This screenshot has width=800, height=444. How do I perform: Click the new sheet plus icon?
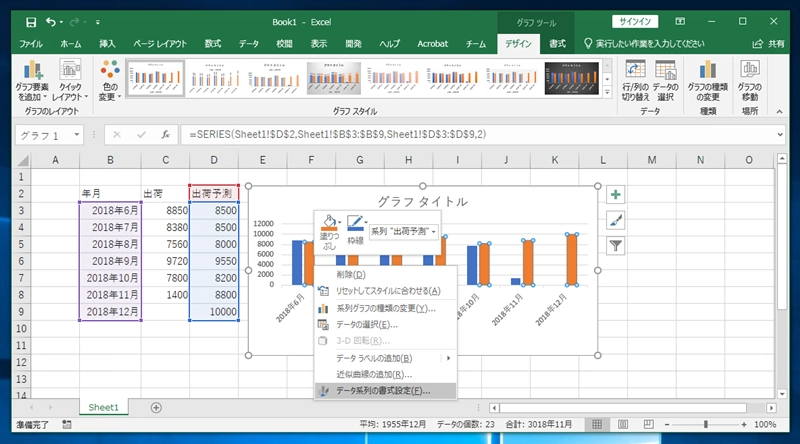coord(156,407)
